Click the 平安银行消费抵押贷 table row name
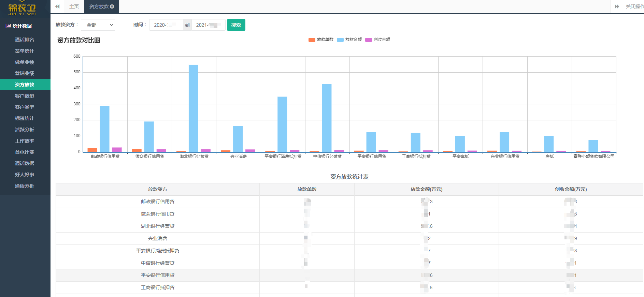This screenshot has height=297, width=644. point(158,251)
